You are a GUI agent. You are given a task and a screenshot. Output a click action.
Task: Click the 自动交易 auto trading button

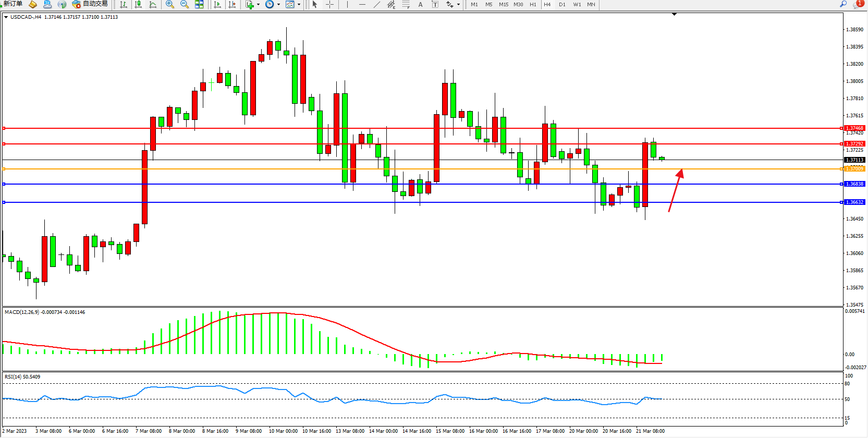90,4
